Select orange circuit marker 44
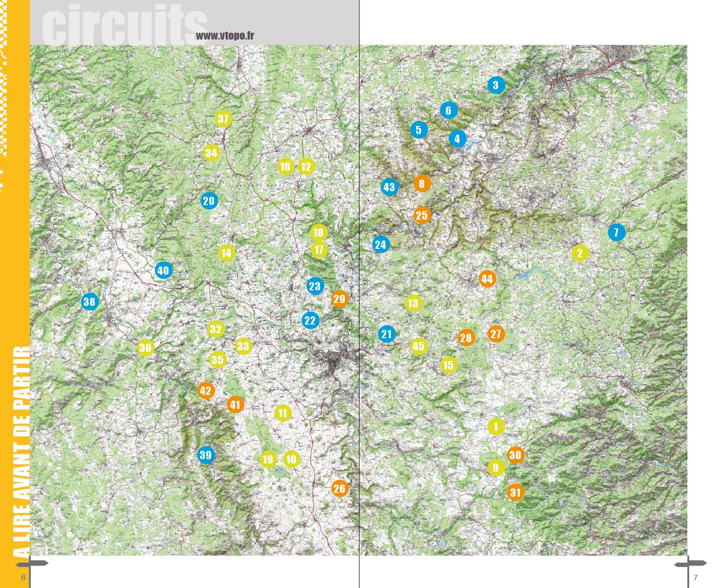The height and width of the screenshot is (588, 717). coord(487,279)
